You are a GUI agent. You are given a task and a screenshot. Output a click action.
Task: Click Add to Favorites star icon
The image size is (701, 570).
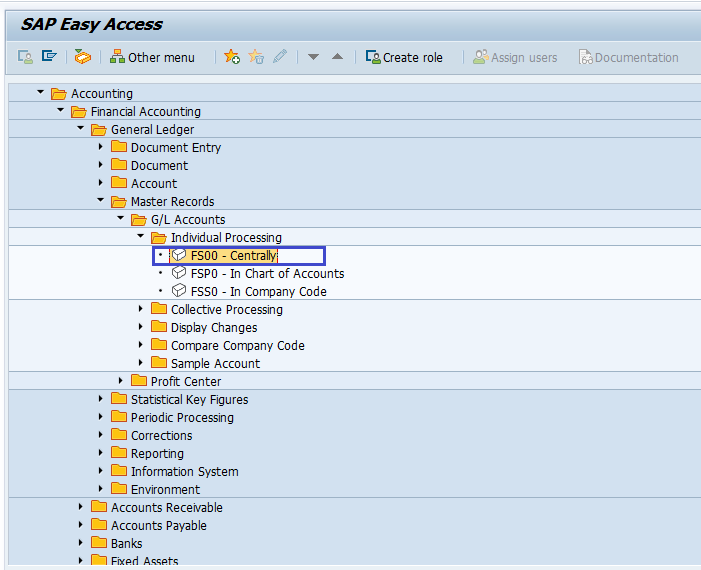pos(232,57)
